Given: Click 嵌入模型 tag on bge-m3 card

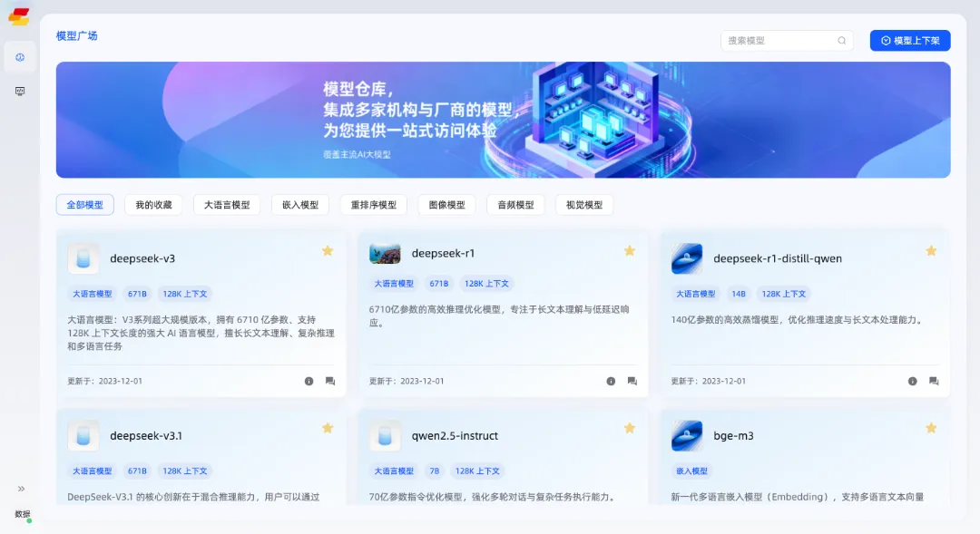Looking at the screenshot, I should 691,471.
